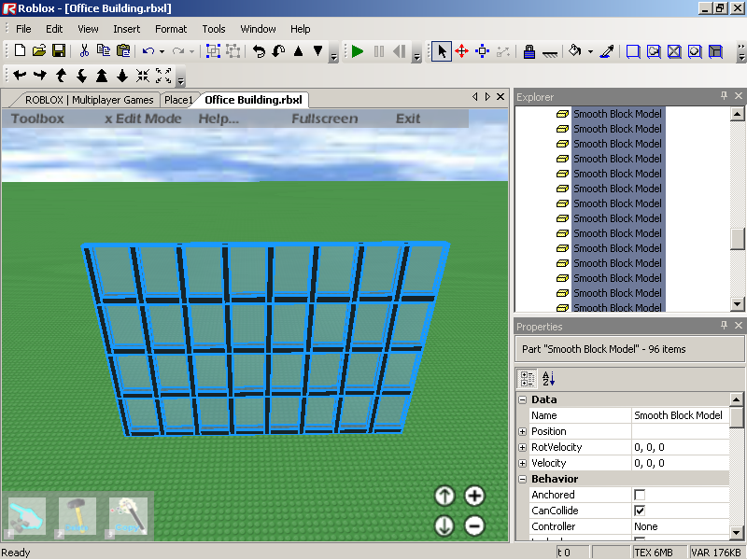Expand the Position property
747x560 pixels.
523,431
